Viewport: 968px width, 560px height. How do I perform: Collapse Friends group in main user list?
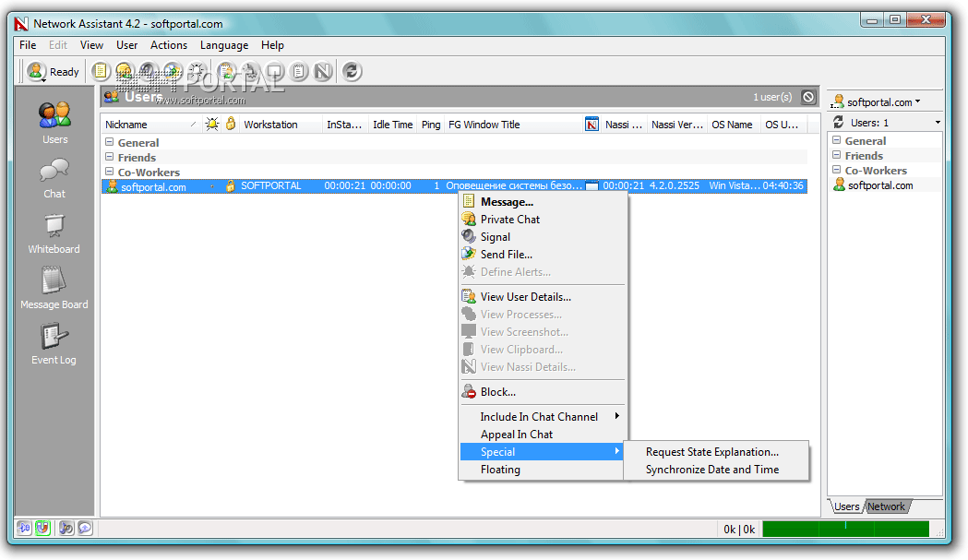(x=109, y=157)
